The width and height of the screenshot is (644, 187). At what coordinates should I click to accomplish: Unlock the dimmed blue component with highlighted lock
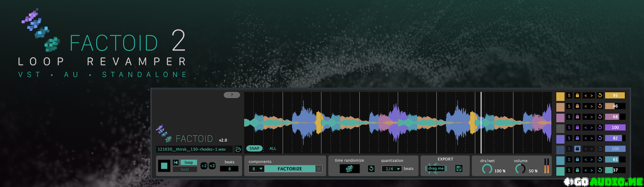tap(577, 149)
